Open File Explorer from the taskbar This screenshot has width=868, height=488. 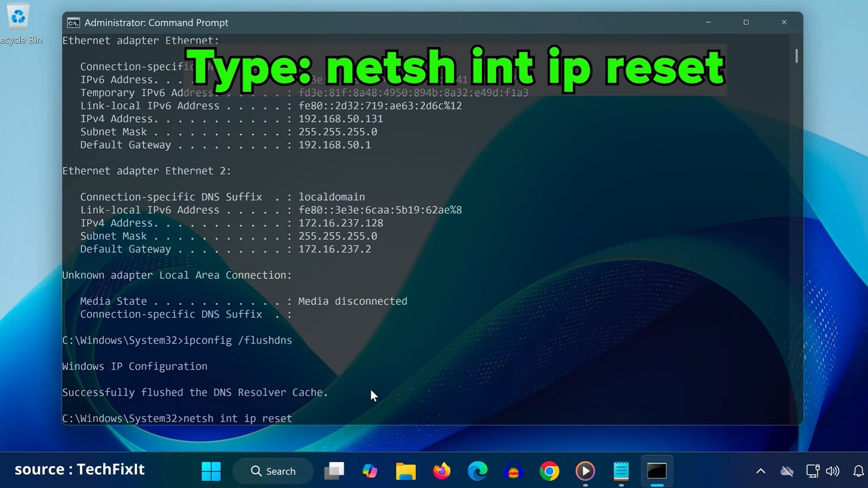(406, 471)
